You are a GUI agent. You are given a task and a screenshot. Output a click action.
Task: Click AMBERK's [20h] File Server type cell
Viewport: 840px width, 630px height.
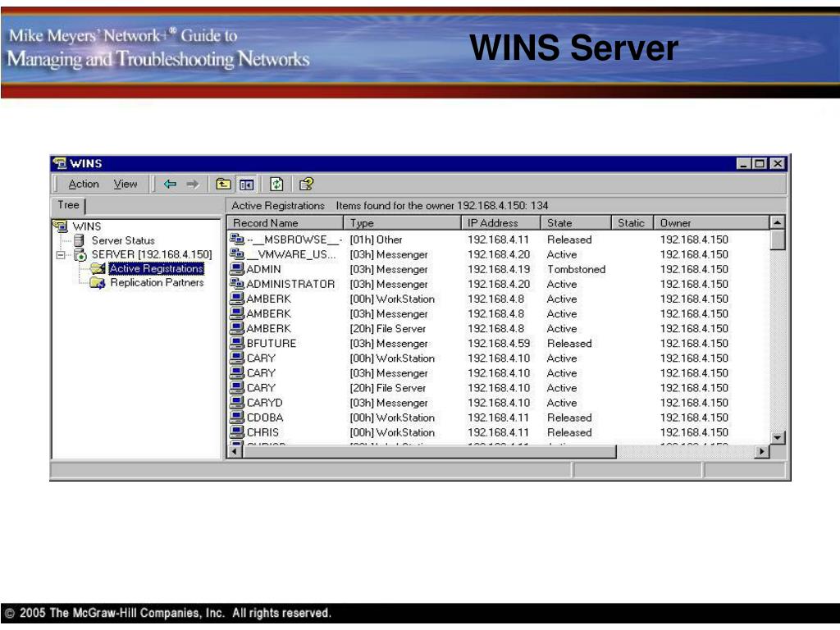click(387, 328)
